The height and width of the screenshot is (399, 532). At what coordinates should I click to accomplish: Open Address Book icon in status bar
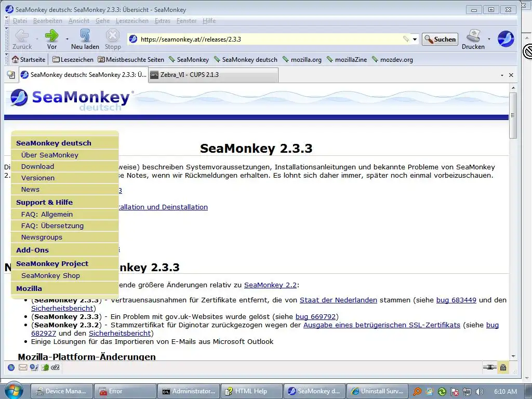pos(34,367)
